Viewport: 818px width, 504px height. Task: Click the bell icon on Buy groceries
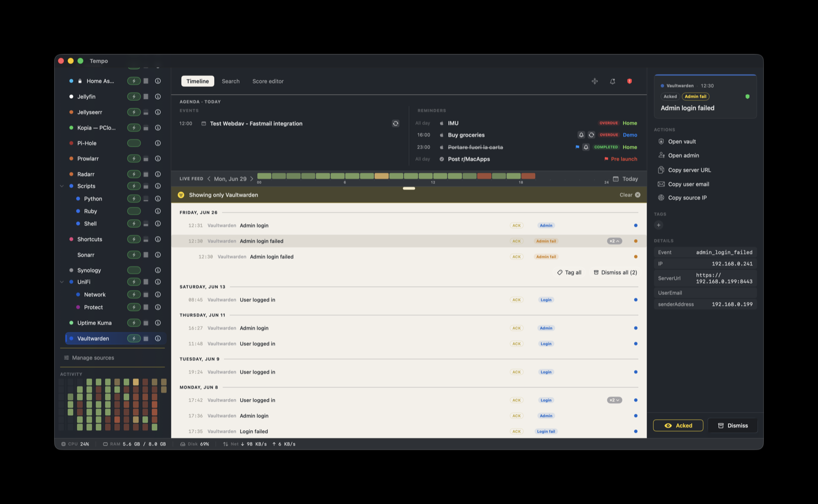coord(581,135)
